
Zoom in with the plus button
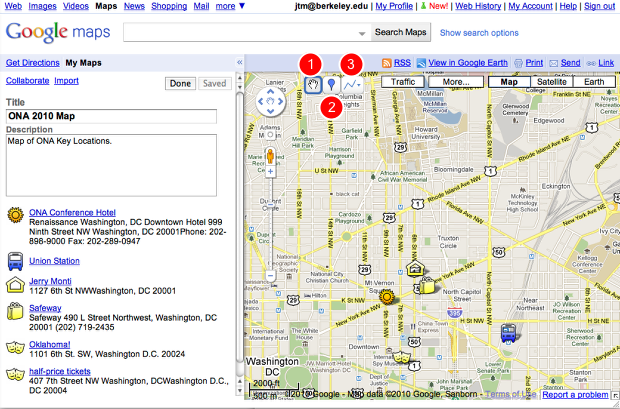coord(270,172)
